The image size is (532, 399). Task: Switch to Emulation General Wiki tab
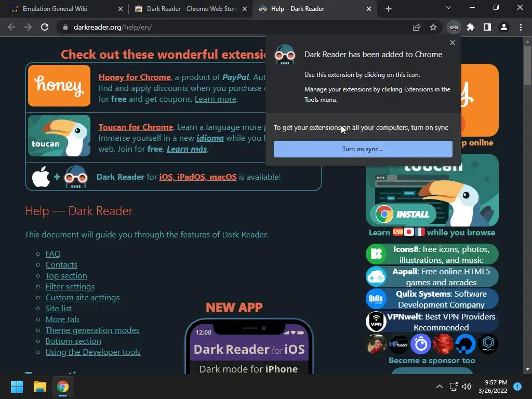[x=64, y=9]
